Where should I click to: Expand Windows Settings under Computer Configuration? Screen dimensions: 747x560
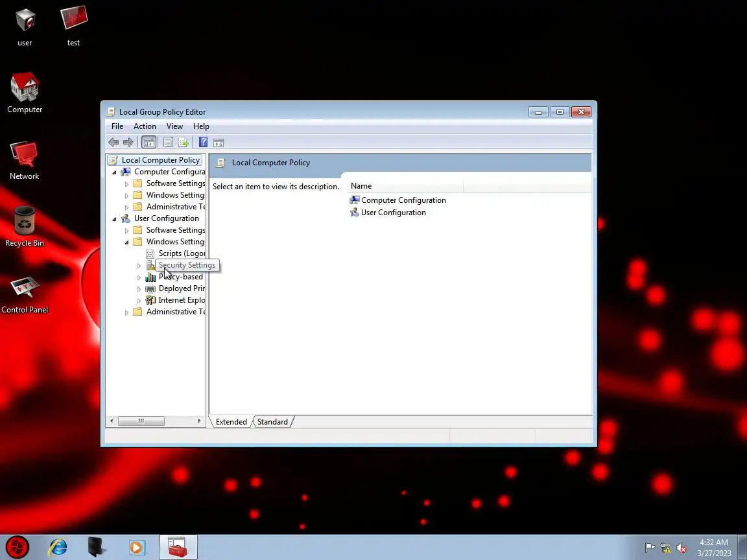pos(126,196)
